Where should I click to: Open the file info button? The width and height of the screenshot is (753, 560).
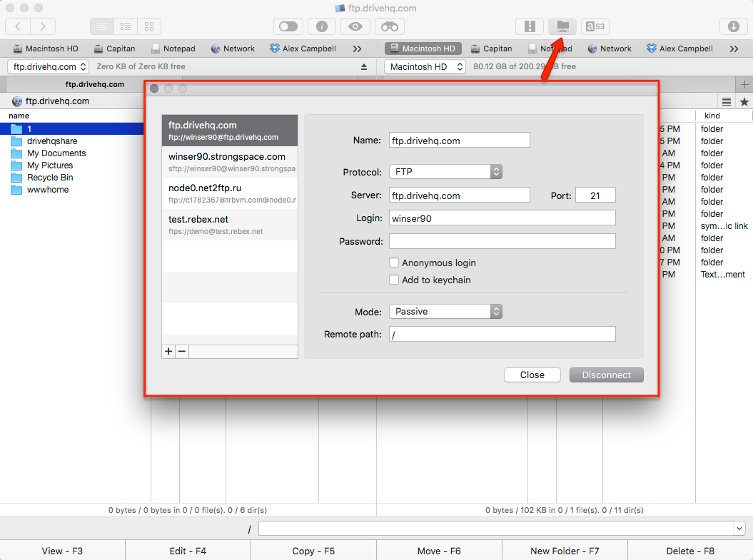pyautogui.click(x=322, y=26)
